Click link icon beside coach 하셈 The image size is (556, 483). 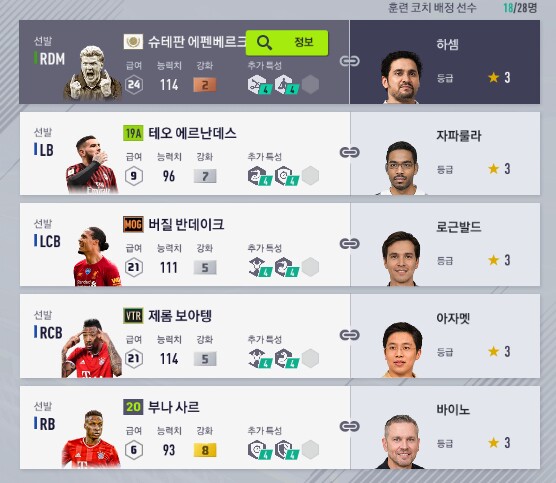coord(350,61)
